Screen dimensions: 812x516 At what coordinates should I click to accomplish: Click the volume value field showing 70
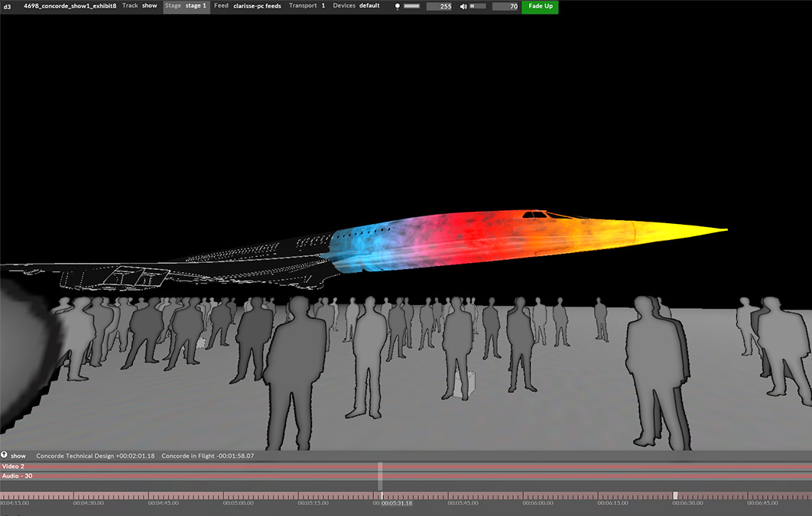(505, 6)
